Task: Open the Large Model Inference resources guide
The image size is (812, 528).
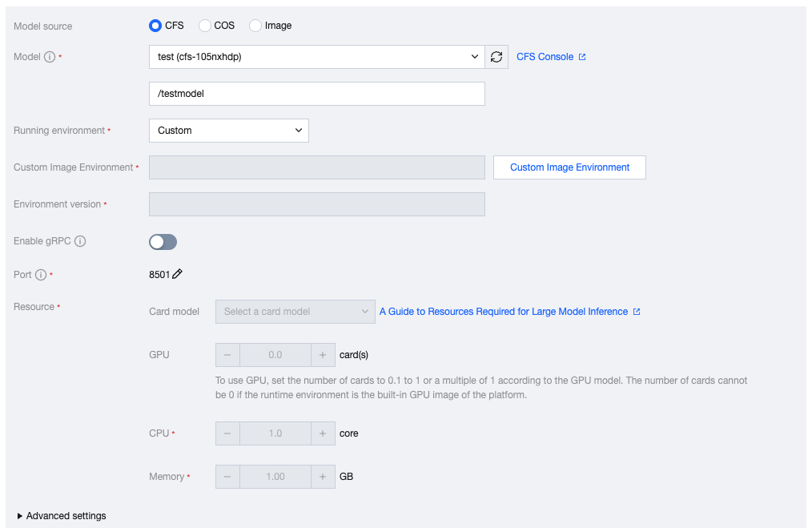Action: (509, 312)
